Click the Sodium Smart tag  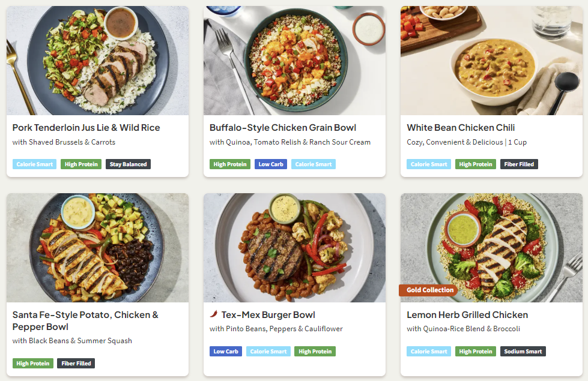coord(523,352)
